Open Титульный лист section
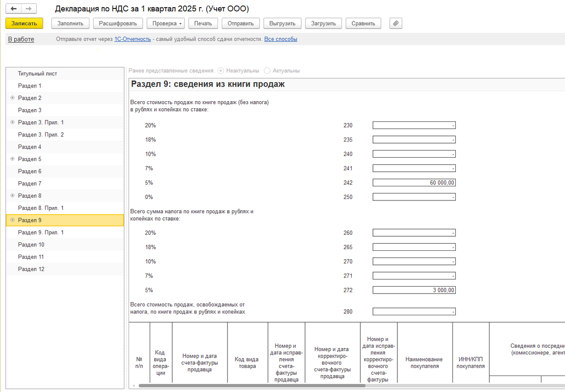 tap(37, 73)
